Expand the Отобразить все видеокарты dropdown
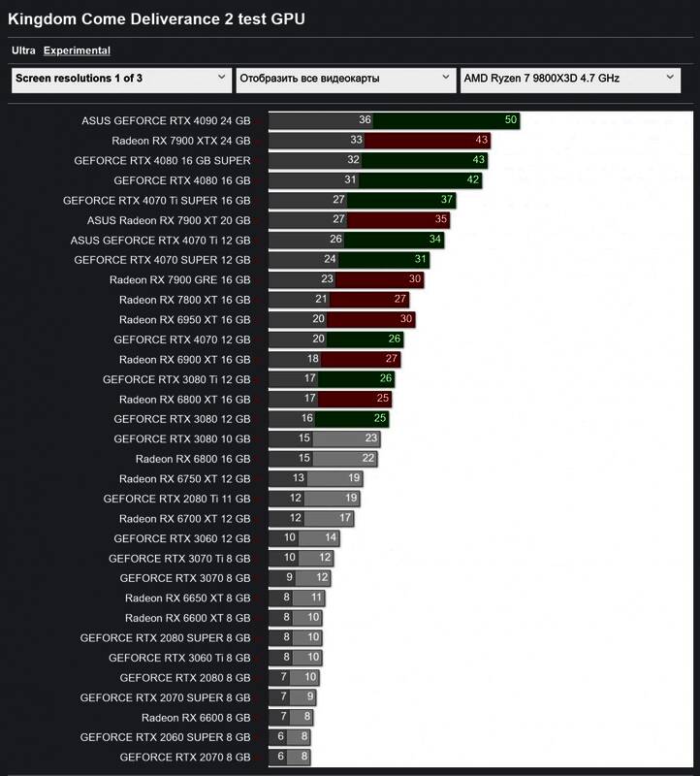Viewport: 700px width, 776px height. coord(344,79)
